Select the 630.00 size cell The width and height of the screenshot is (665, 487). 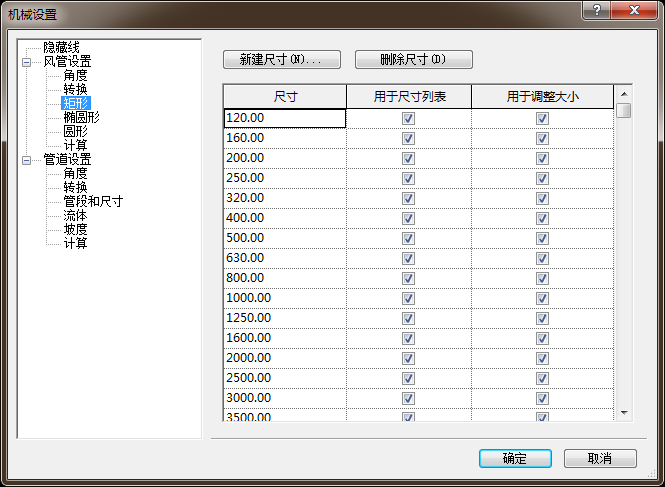[285, 258]
